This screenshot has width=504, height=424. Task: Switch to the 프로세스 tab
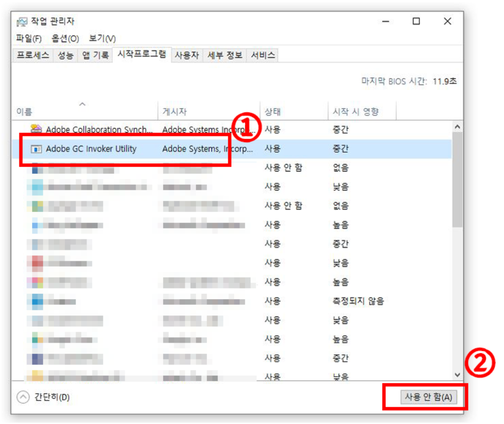point(33,55)
